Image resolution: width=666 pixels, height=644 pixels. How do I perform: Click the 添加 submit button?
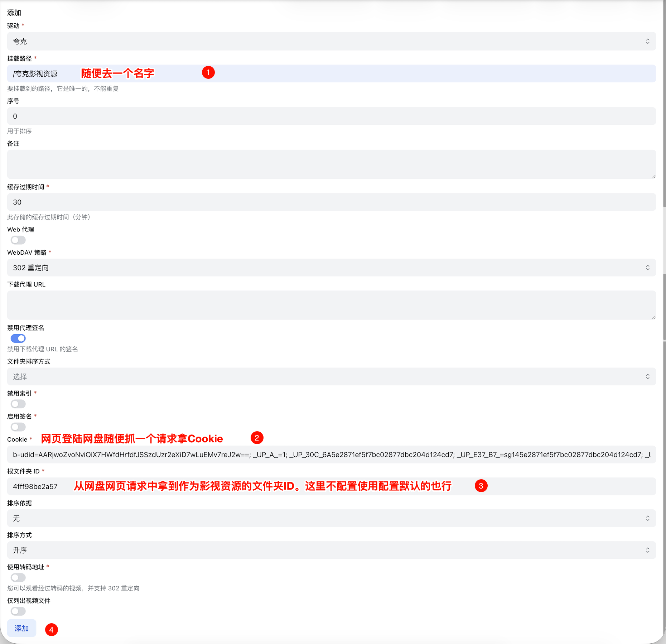[21, 628]
